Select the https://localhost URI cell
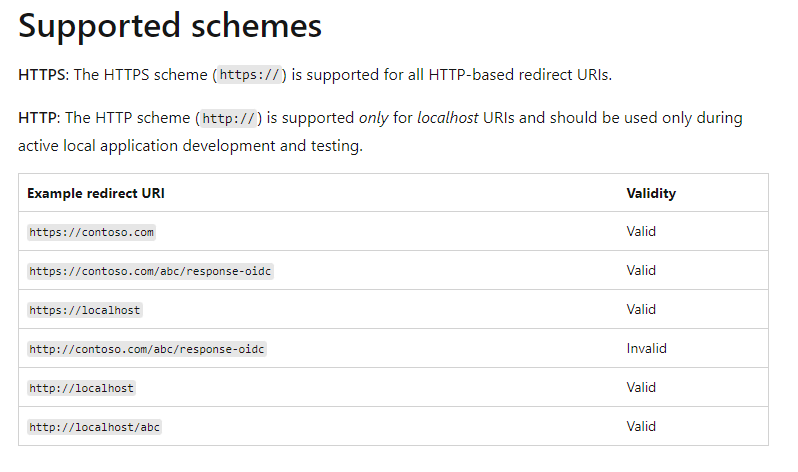 [84, 311]
